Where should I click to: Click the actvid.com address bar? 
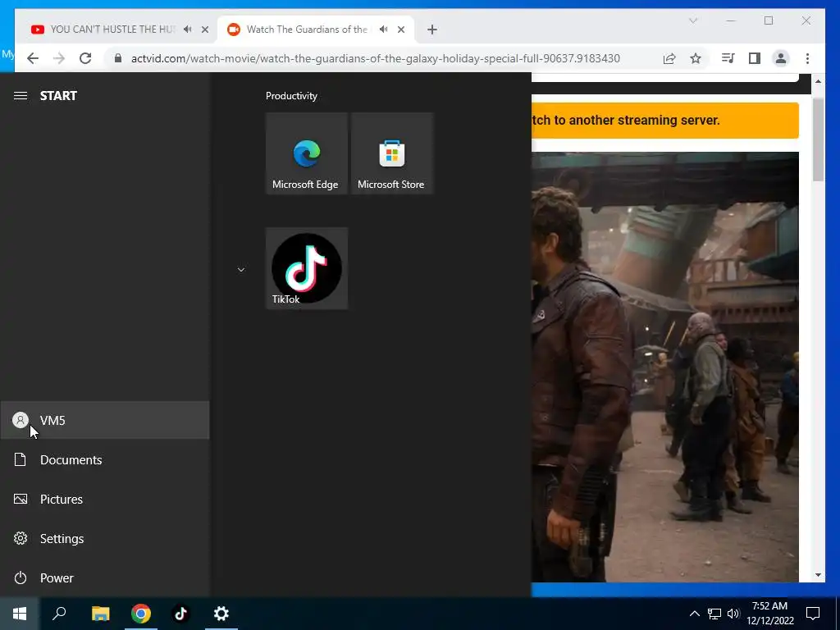coord(376,58)
